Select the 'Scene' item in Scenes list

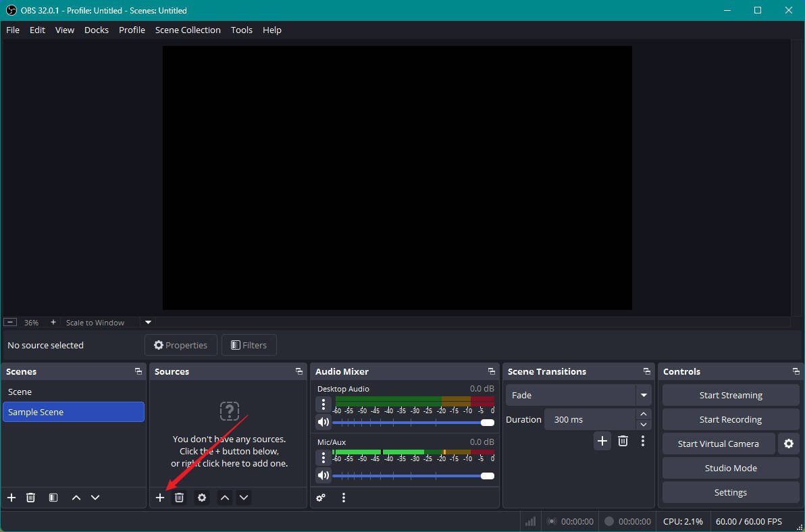[74, 392]
